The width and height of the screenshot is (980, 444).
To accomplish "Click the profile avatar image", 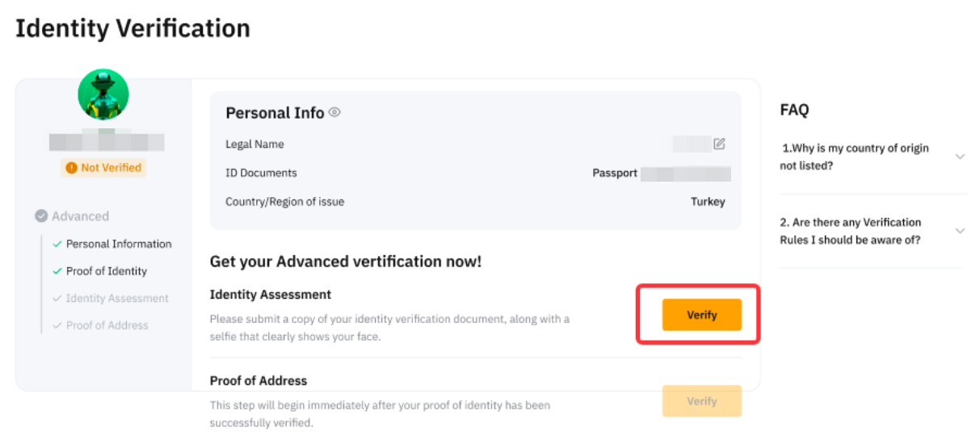I will coord(103,94).
